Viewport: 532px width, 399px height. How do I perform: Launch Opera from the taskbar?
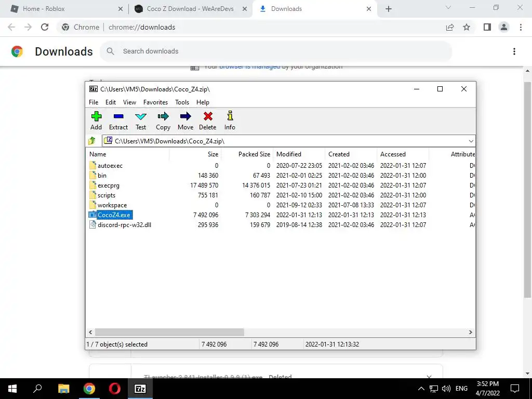point(115,389)
